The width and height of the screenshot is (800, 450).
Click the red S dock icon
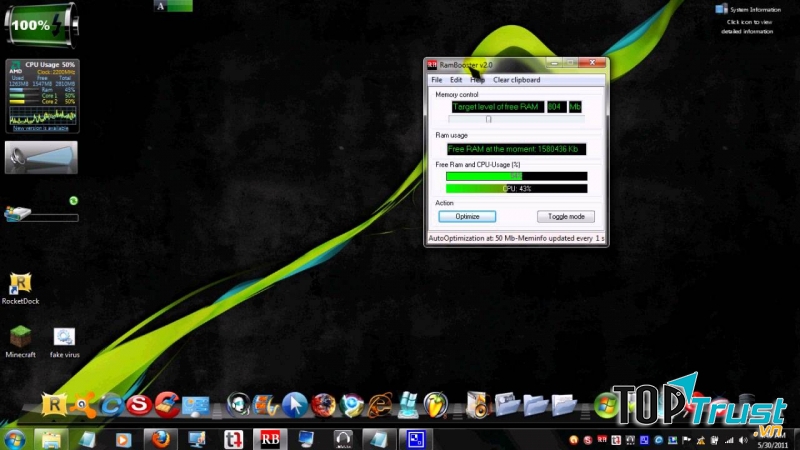(x=139, y=405)
